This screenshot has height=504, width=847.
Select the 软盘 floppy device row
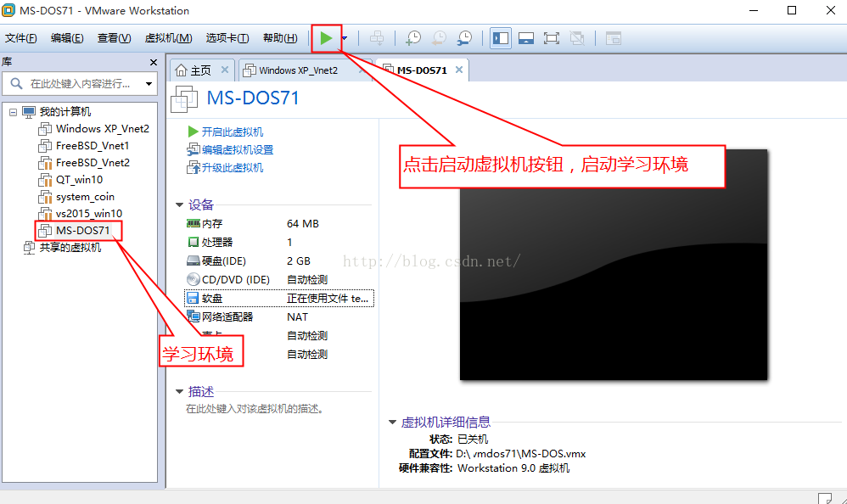278,298
